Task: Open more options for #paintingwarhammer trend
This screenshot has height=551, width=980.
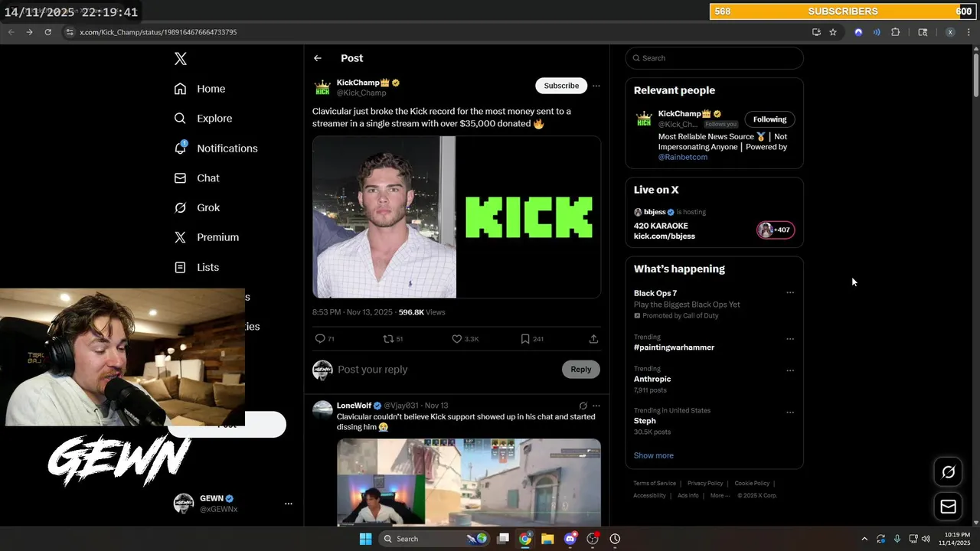Action: tap(790, 339)
